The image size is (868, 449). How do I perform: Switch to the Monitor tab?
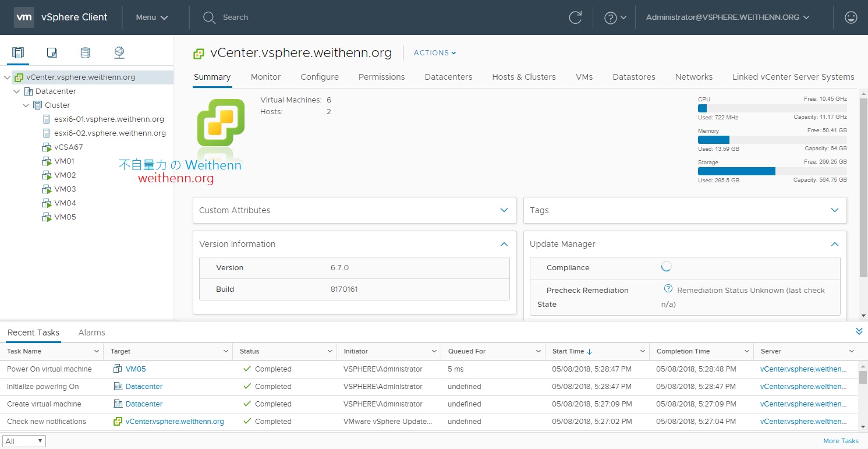click(265, 77)
